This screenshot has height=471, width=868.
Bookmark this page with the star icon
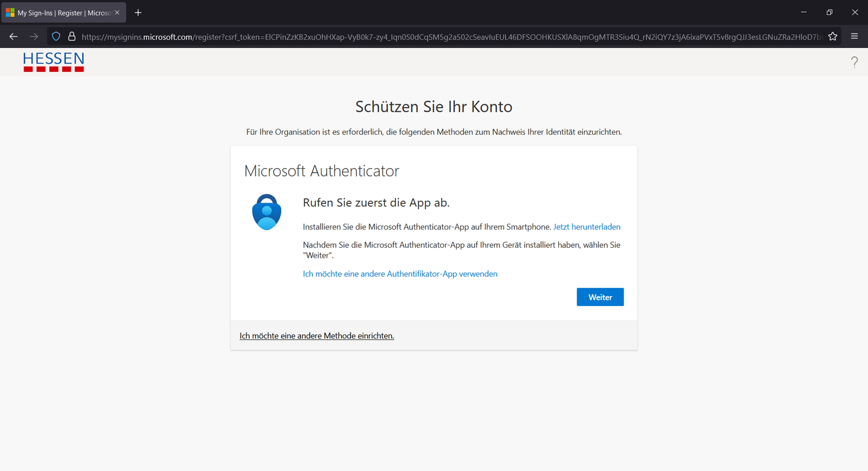click(x=833, y=36)
